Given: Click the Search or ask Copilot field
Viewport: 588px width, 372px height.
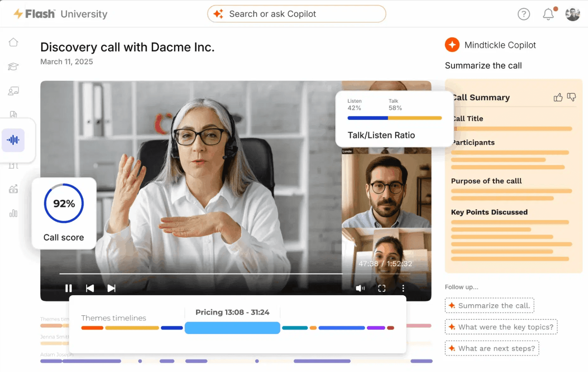Looking at the screenshot, I should tap(296, 14).
